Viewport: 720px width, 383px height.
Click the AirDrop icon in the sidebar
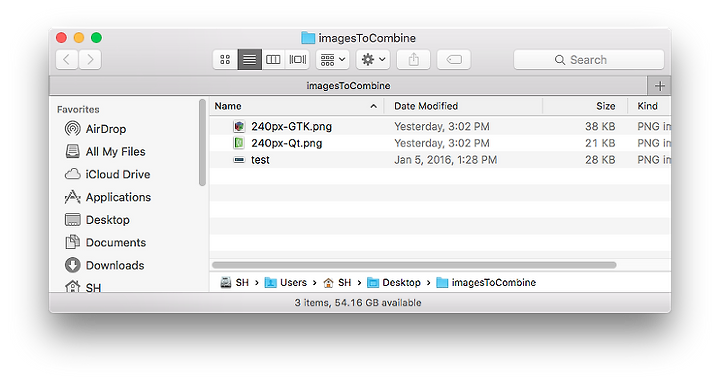point(73,129)
